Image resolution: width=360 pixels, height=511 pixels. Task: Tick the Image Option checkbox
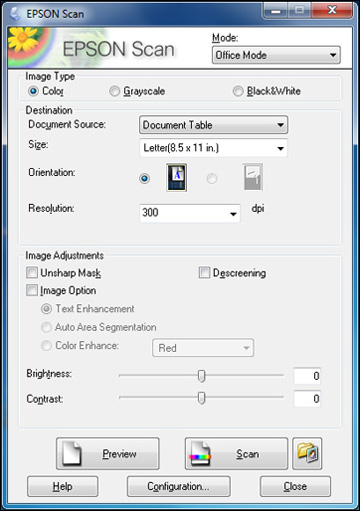[x=32, y=290]
